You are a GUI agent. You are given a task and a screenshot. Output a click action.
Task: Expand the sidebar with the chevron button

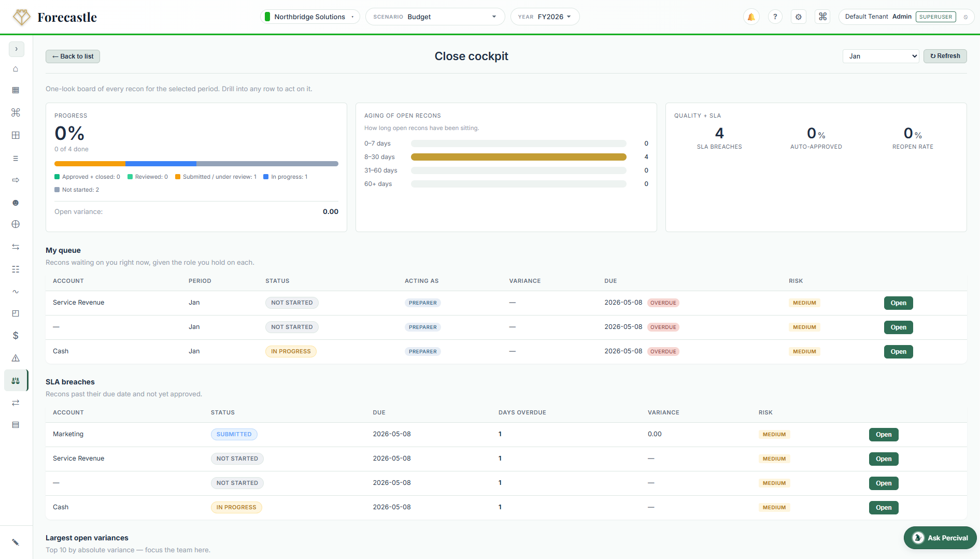16,49
